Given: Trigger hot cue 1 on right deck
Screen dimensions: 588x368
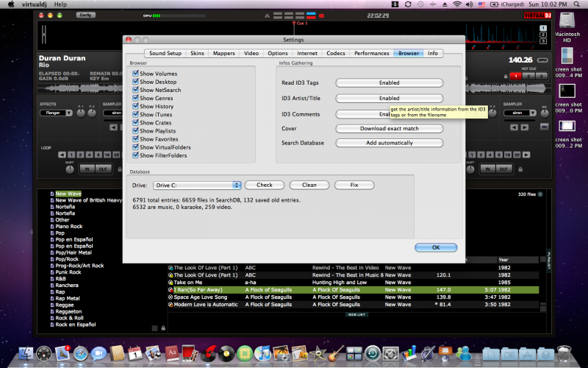Looking at the screenshot, I should 516,77.
